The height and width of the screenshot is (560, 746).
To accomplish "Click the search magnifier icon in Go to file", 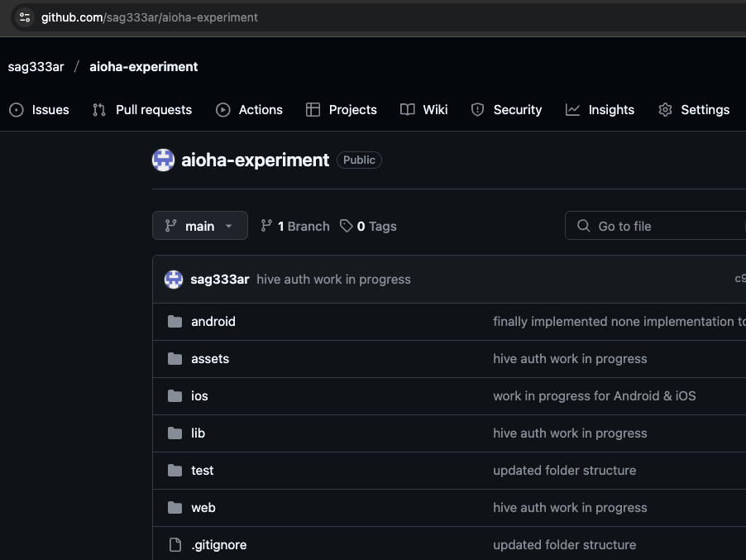I will 584,226.
